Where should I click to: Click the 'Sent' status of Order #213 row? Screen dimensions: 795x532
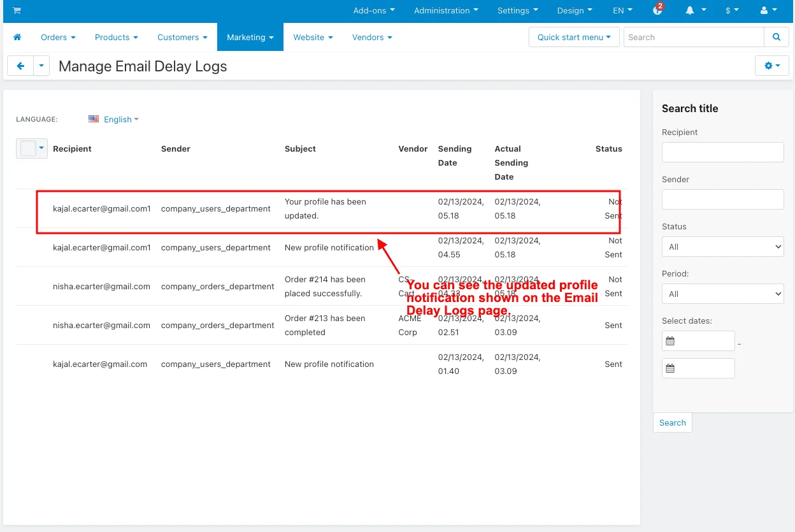tap(613, 325)
